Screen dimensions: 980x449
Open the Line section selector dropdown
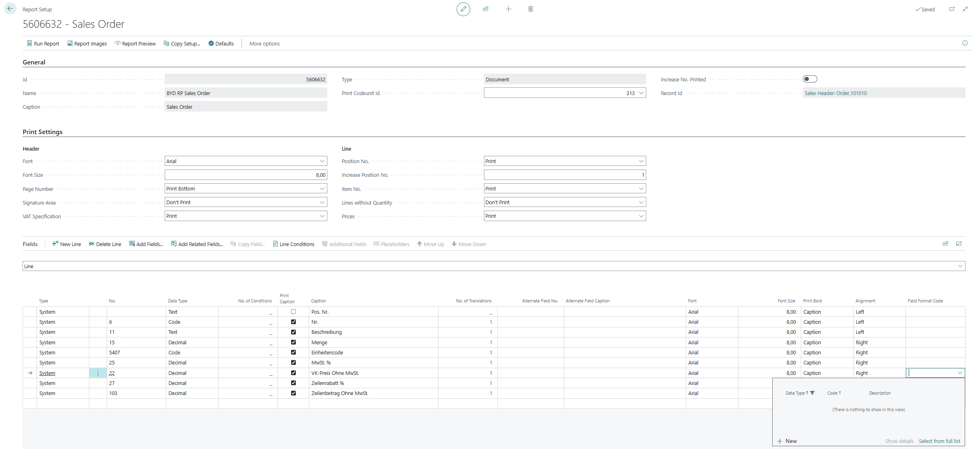coord(960,266)
